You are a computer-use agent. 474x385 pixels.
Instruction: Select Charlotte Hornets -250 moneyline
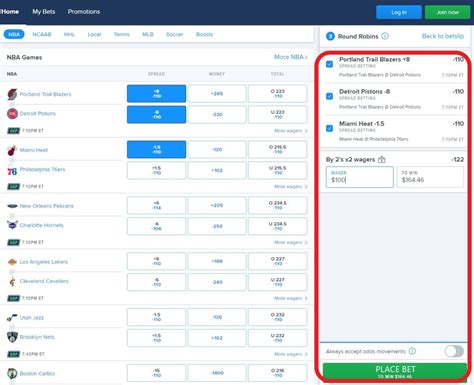point(217,226)
